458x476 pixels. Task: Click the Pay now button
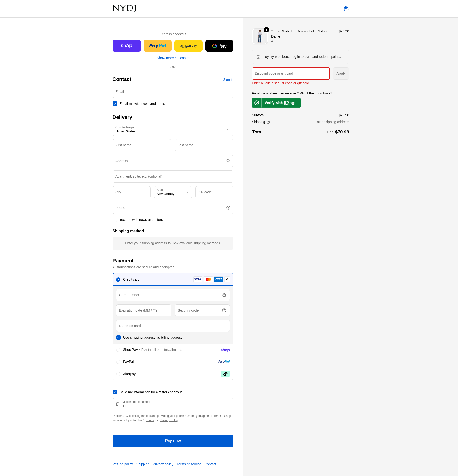point(173,441)
